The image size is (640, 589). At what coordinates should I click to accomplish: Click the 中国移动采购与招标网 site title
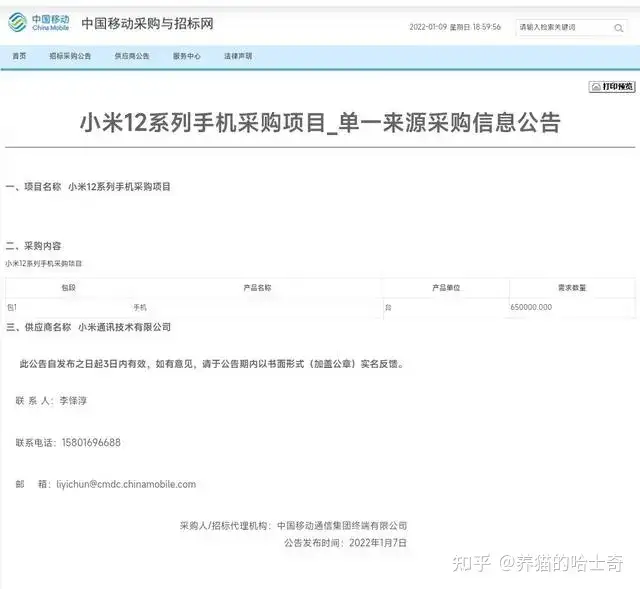pos(147,23)
